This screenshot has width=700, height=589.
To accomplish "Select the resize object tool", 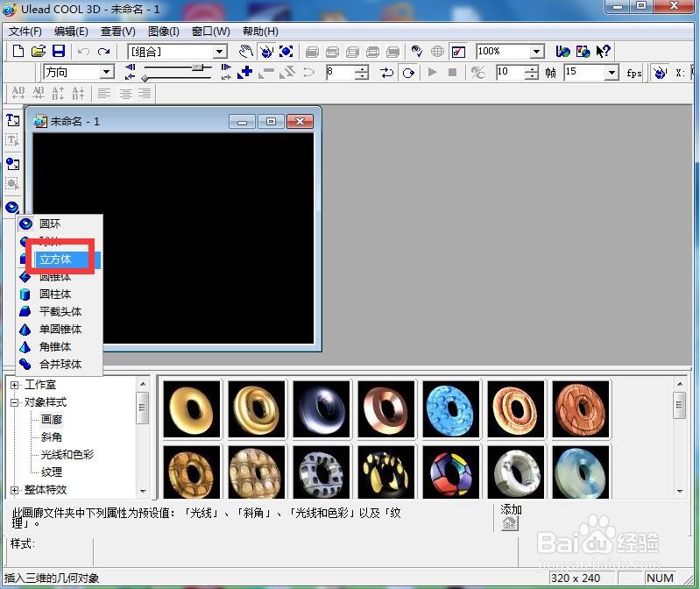I will coord(286,52).
